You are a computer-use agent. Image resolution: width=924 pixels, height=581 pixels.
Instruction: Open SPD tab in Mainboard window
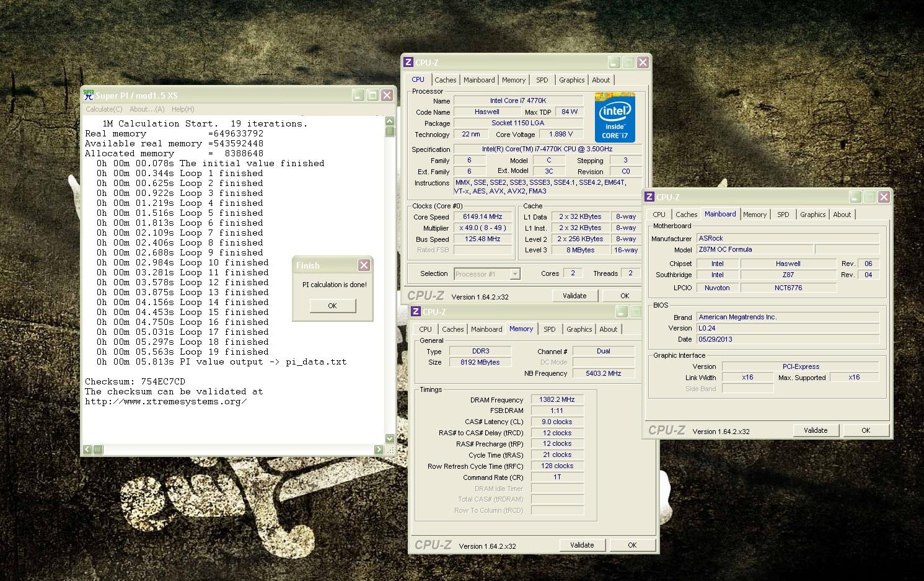click(783, 215)
